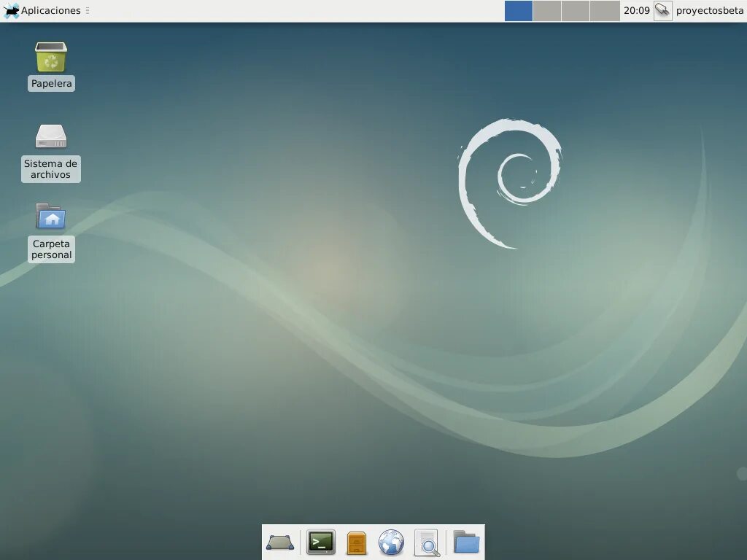Image resolution: width=747 pixels, height=560 pixels.
Task: Select the Carpeta personal home folder icon
Action: 51,216
